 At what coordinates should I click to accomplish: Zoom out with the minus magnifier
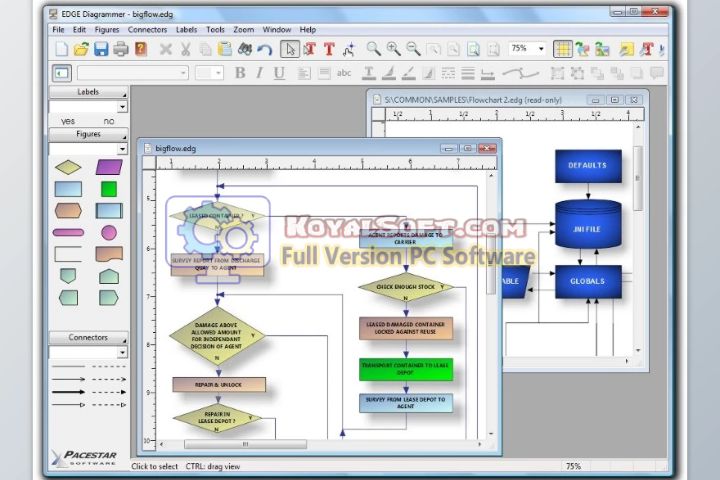tap(413, 49)
